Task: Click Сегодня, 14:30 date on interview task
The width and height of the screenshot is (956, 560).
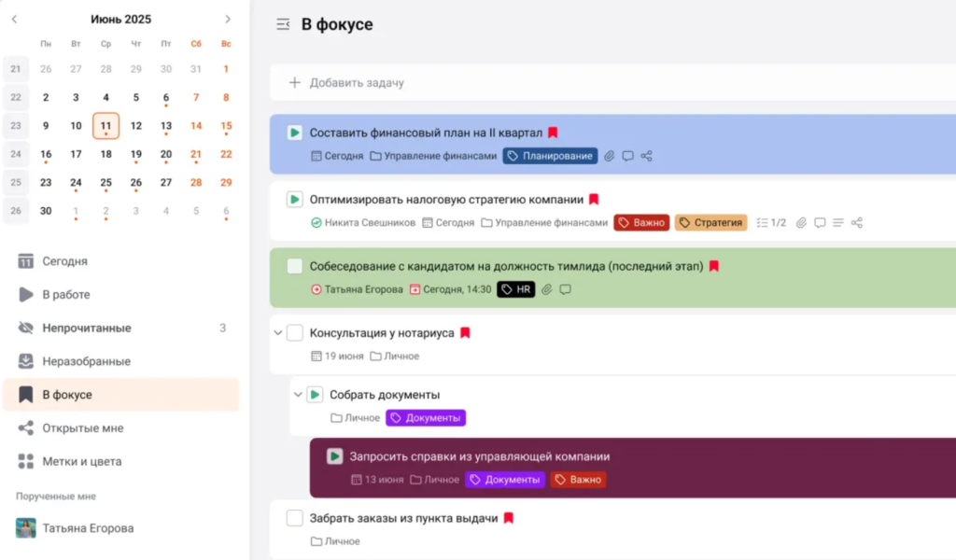Action: coord(450,289)
